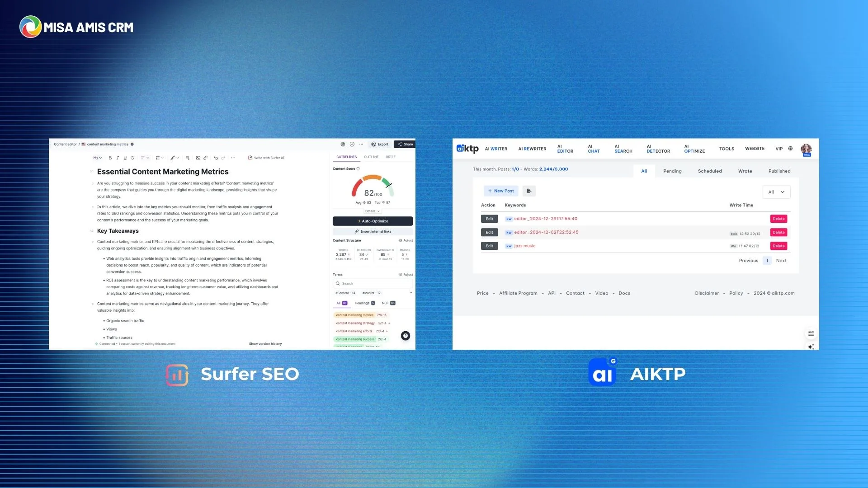This screenshot has height=488, width=868.
Task: Toggle bold formatting in Surfer SEO editor
Action: (110, 158)
